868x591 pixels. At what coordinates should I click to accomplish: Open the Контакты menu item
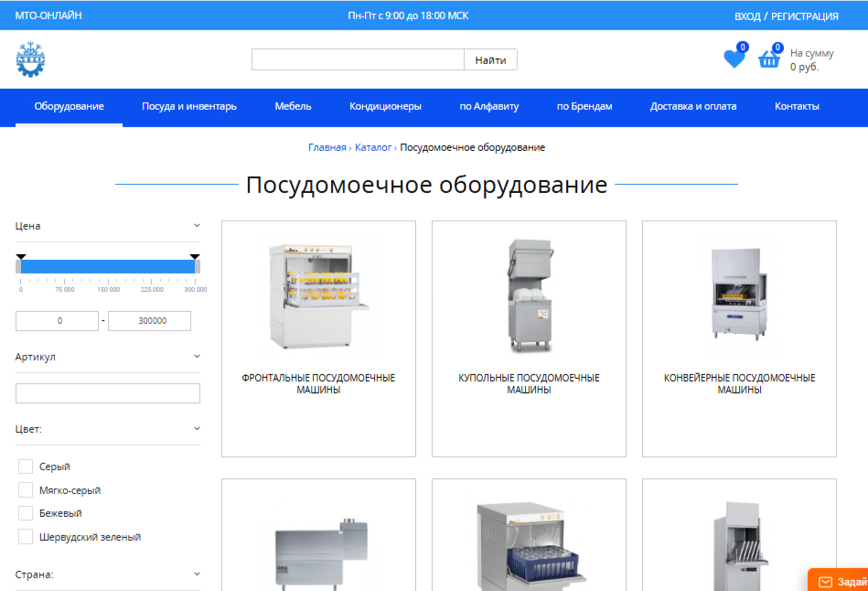797,106
